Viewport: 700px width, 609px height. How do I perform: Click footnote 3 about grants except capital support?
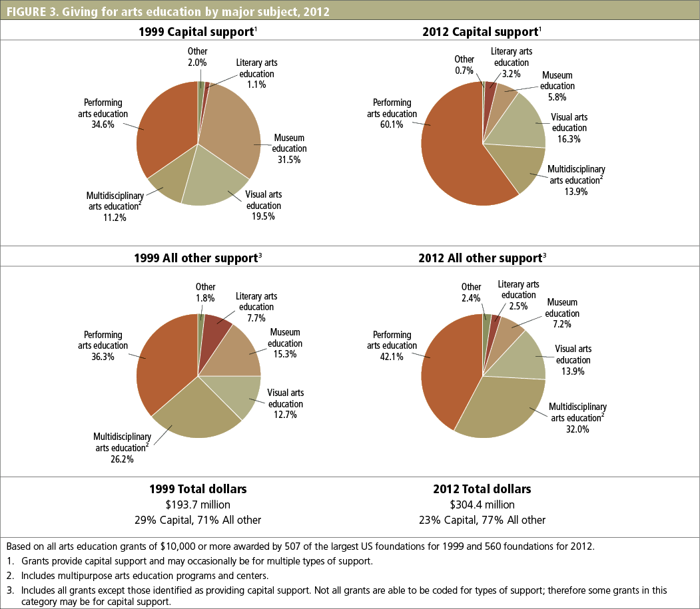(337, 596)
